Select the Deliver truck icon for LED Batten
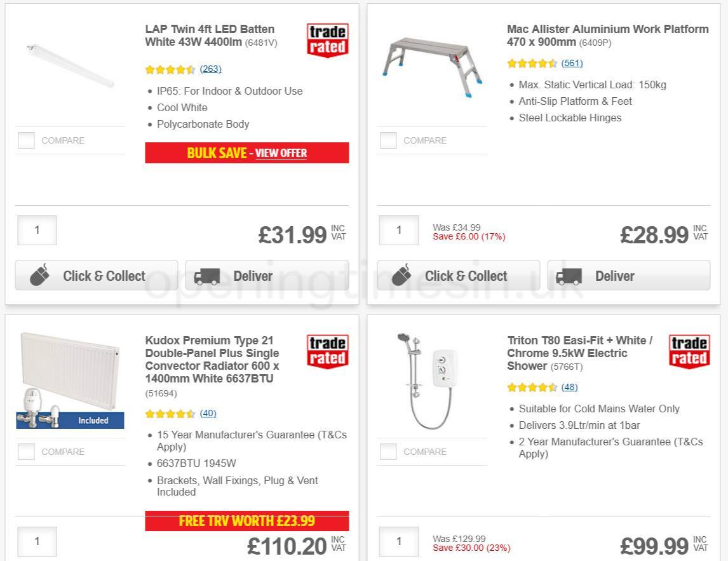 coord(207,276)
